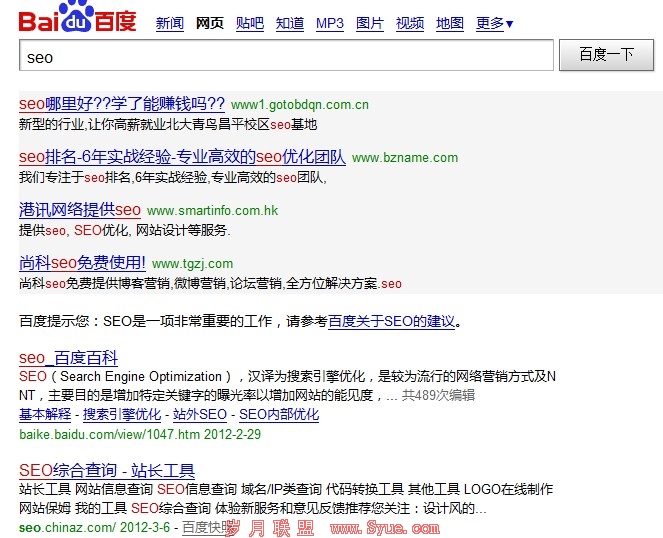Screen dimensions: 663x538
Task: Click the search box containing seo
Action: [x=286, y=56]
